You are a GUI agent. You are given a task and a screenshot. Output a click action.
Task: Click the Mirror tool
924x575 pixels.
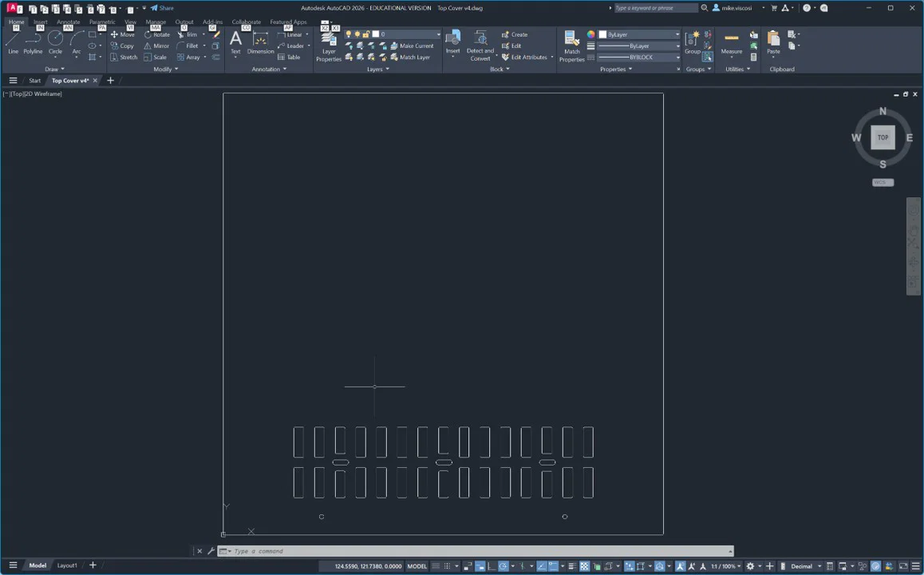click(x=156, y=46)
